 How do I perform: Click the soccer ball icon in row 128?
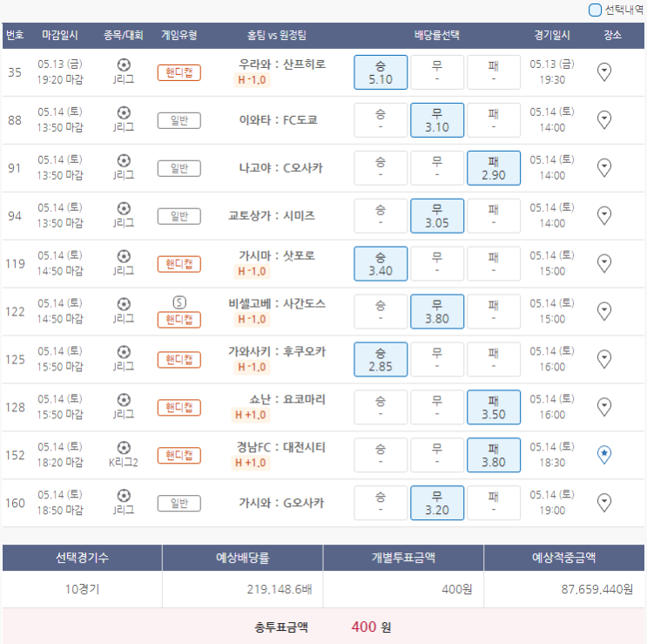124,400
